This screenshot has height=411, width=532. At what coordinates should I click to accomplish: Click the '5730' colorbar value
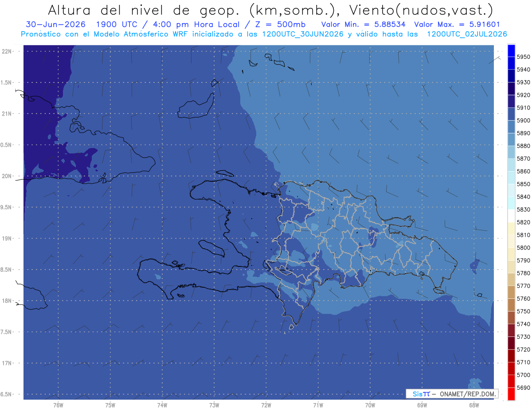(523, 337)
